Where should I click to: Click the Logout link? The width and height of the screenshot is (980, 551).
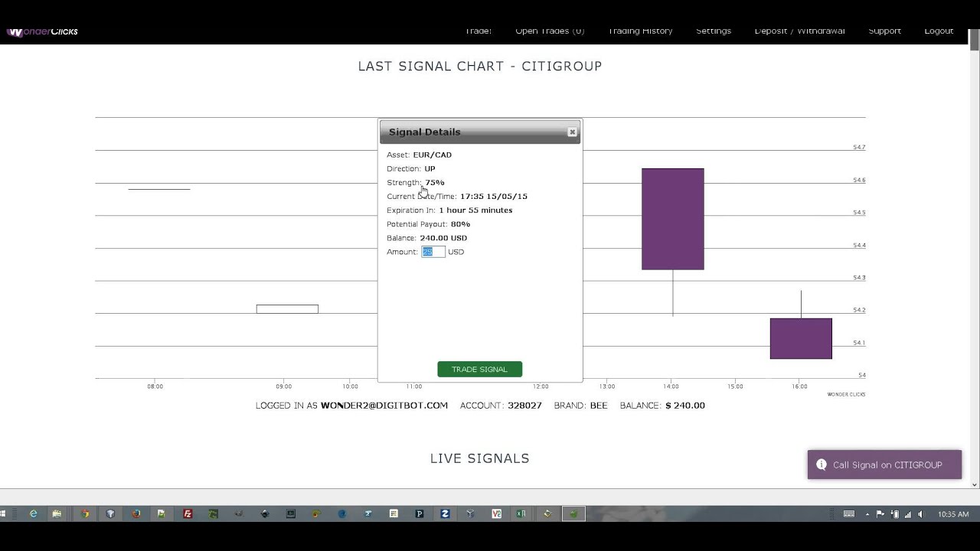(939, 31)
